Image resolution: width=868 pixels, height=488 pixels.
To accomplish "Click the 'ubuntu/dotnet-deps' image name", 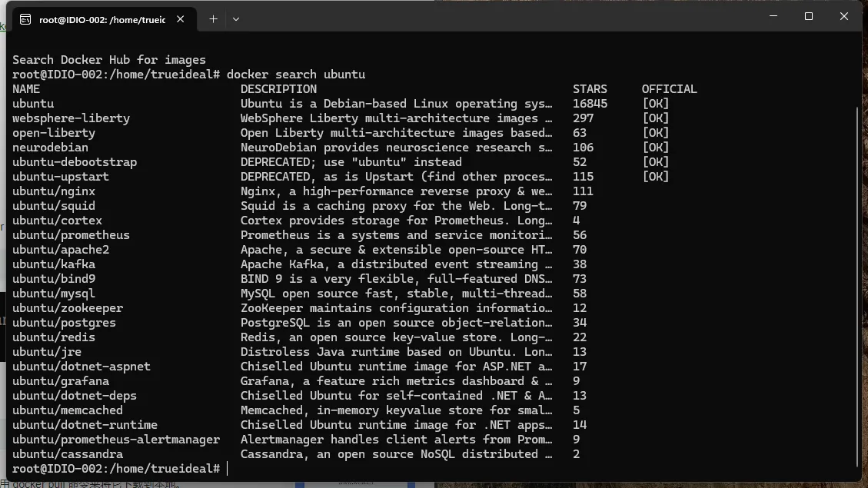I will 75,396.
